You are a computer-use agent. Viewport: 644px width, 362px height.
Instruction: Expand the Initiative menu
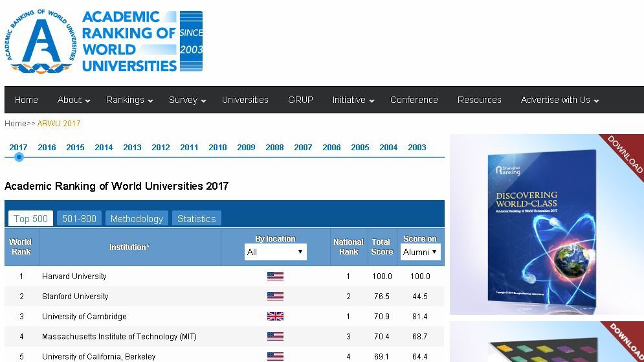[x=353, y=100]
